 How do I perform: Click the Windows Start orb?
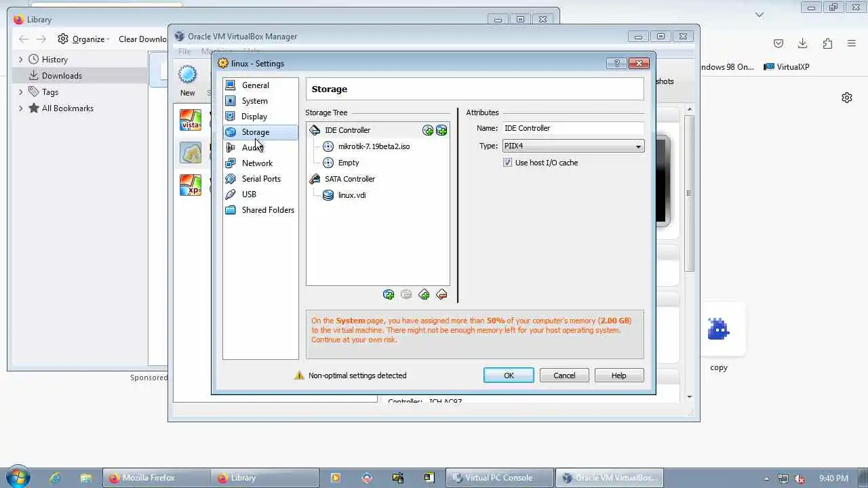(x=18, y=478)
